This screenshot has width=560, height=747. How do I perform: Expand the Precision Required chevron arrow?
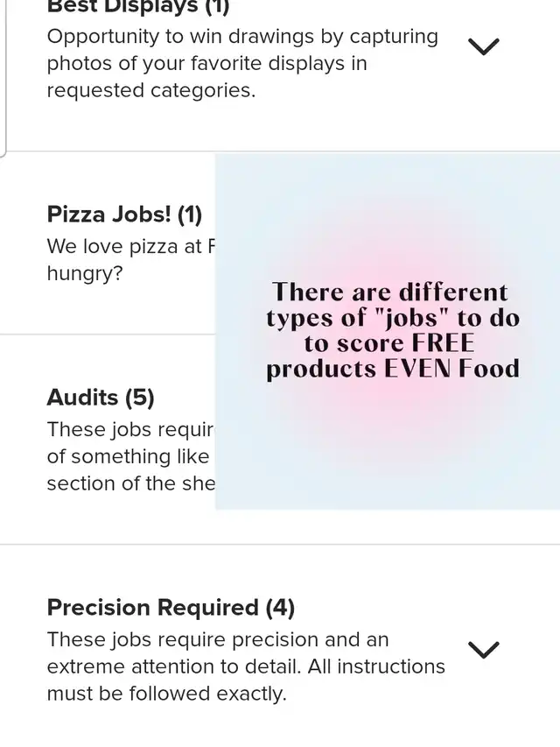tap(483, 649)
